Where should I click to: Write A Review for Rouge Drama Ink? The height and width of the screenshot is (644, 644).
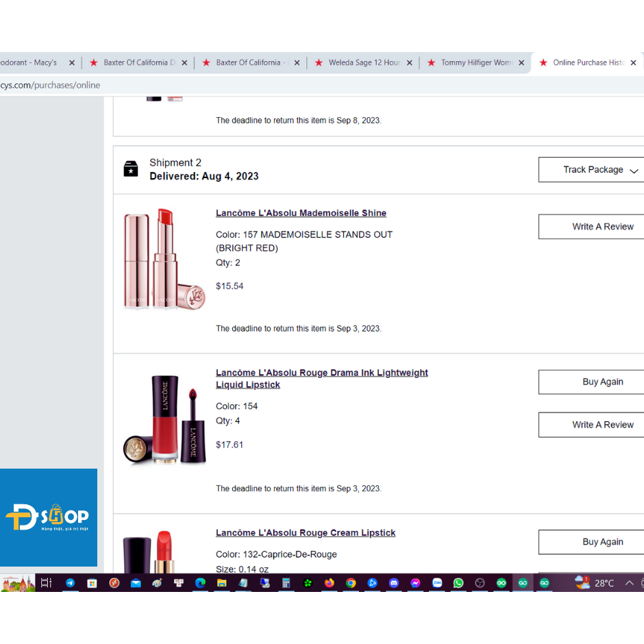[x=591, y=425]
